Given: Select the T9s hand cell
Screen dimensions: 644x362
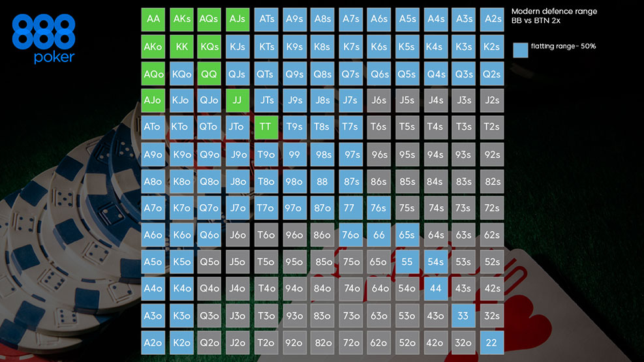Looking at the screenshot, I should point(294,127).
